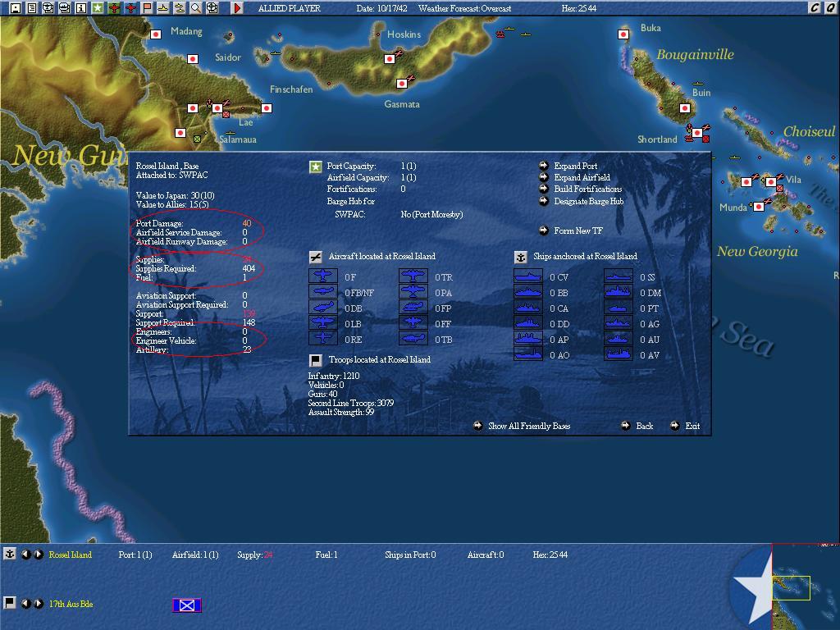Select the 0 FP float plane icon
This screenshot has width=840, height=630.
(x=413, y=308)
